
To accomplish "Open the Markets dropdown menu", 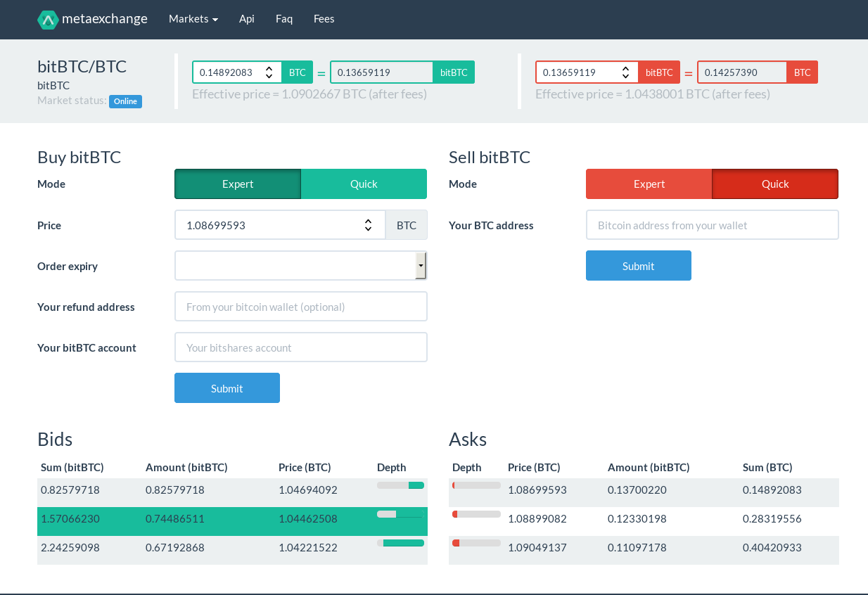I will coord(193,19).
